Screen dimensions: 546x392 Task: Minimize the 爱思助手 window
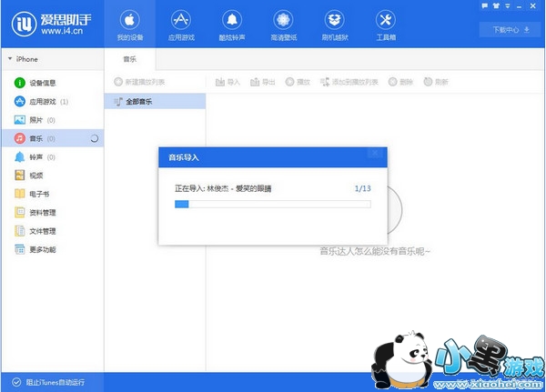tap(520, 6)
